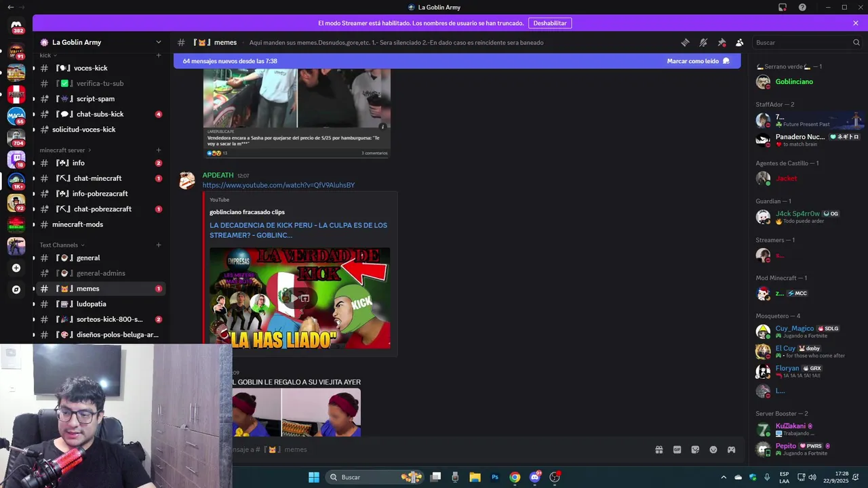Open the verifica-tu-sub channel
The height and width of the screenshot is (488, 868).
click(x=100, y=83)
